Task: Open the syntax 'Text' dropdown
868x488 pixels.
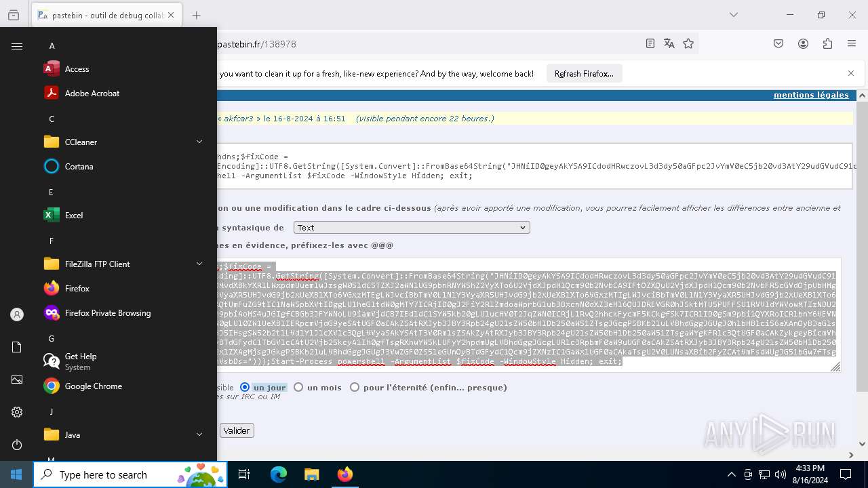Action: [x=412, y=228]
